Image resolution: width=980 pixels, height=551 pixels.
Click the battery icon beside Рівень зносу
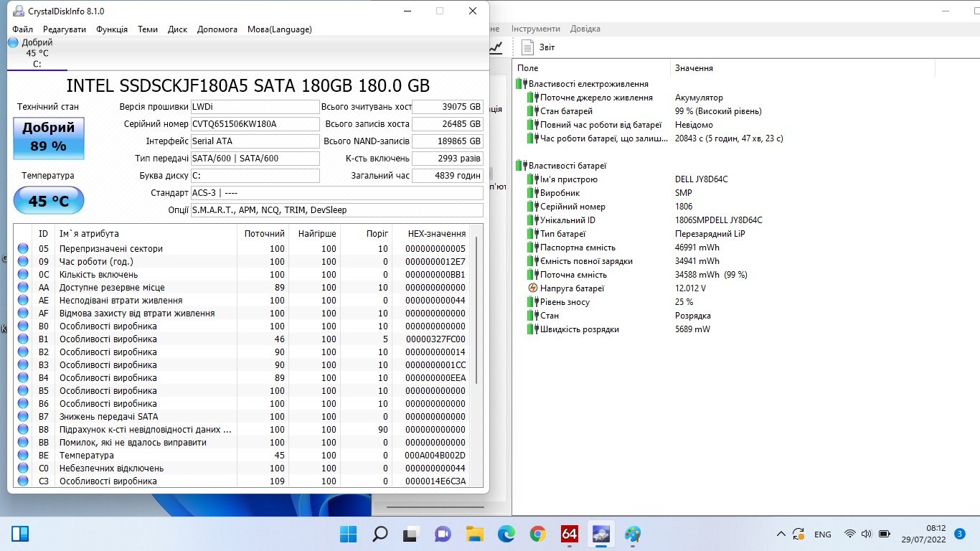532,302
